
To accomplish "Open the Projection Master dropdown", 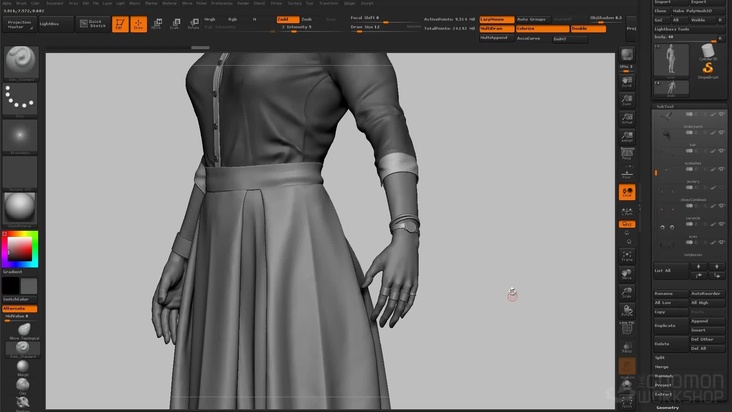I will (20, 23).
